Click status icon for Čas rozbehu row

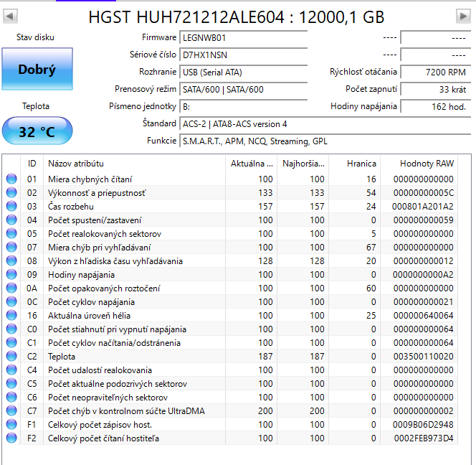click(x=11, y=206)
